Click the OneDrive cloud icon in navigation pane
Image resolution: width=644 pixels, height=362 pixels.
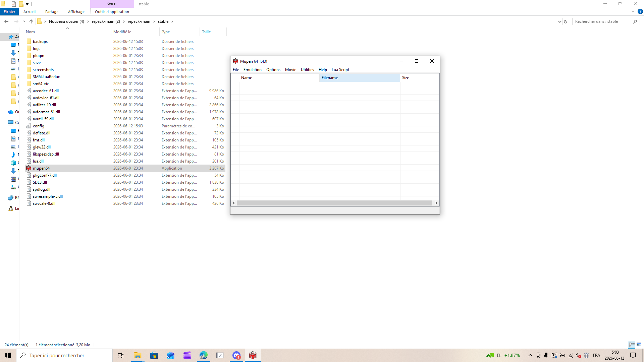[11, 112]
